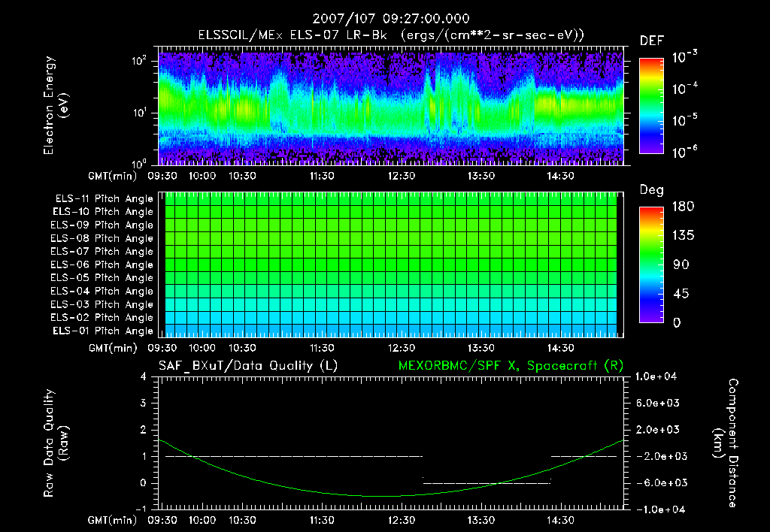Image resolution: width=770 pixels, height=532 pixels.
Task: Click the ELS-08 Pitch Angle row label
Action: pos(102,238)
